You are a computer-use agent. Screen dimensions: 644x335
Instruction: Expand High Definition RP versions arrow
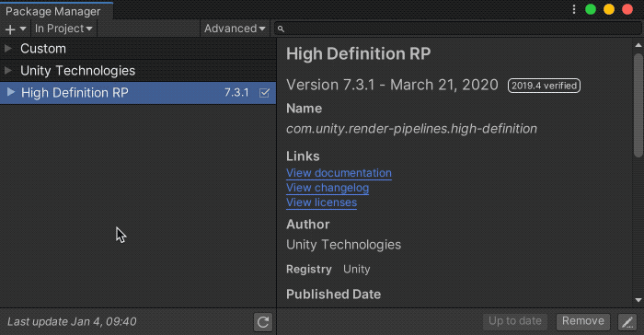point(11,92)
